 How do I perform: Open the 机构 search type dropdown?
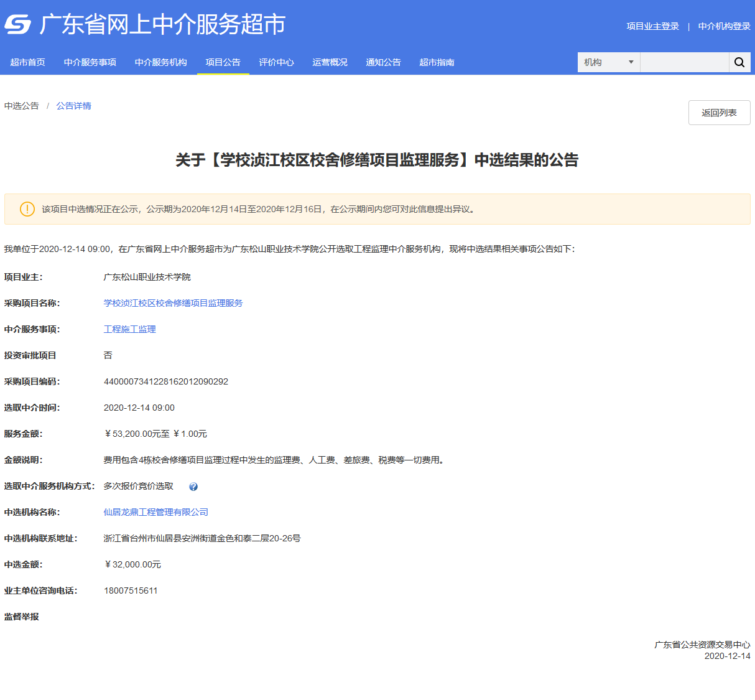click(608, 62)
